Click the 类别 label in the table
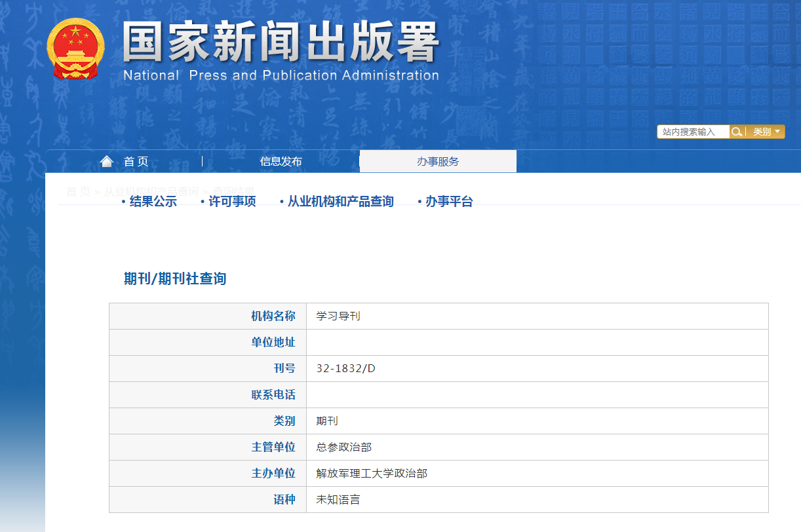This screenshot has width=801, height=532. [x=284, y=421]
